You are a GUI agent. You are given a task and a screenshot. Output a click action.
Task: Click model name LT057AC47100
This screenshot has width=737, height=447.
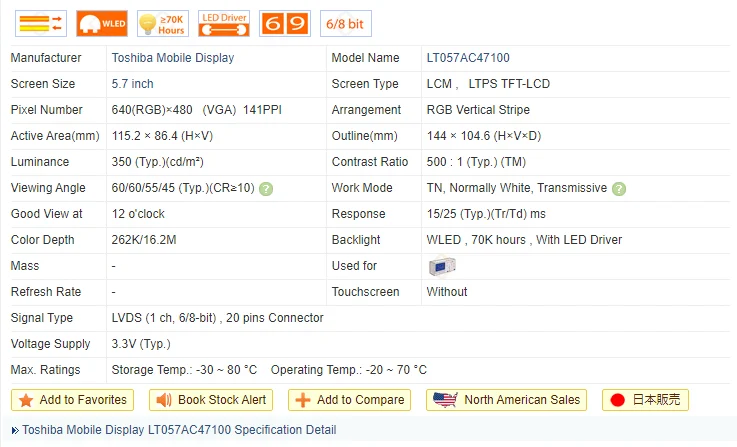(468, 58)
